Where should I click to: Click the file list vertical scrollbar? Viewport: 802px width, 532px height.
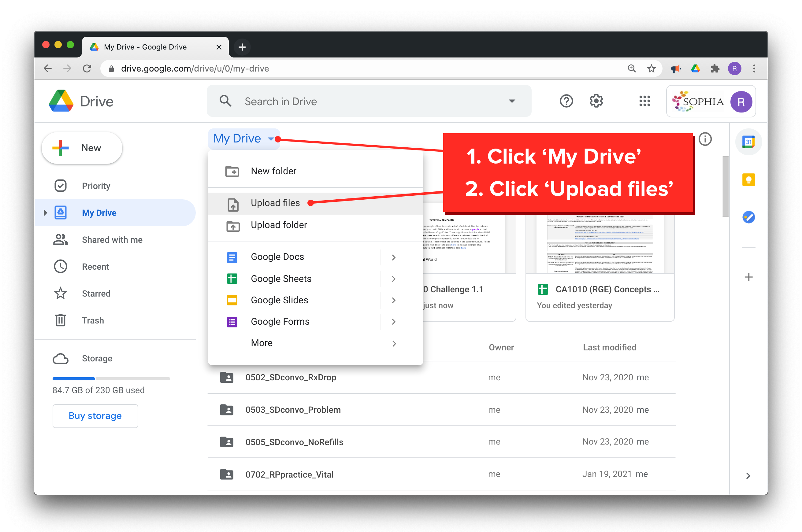tap(725, 186)
